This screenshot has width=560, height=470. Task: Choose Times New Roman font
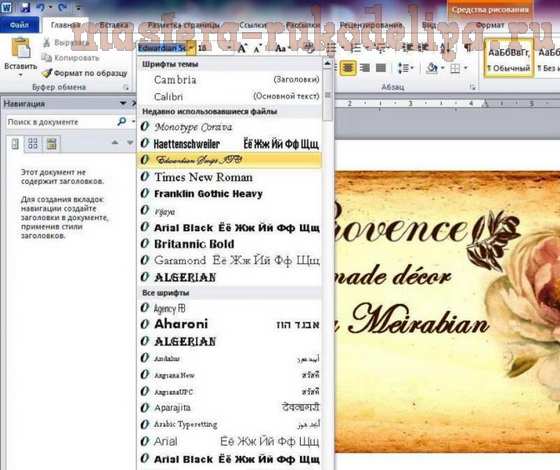229,177
